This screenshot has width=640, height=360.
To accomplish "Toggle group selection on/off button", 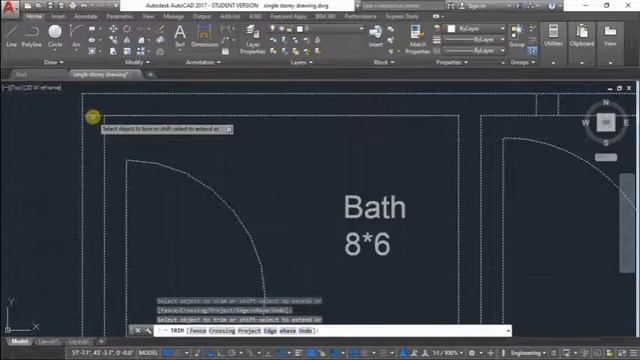I will pyautogui.click(x=532, y=51).
